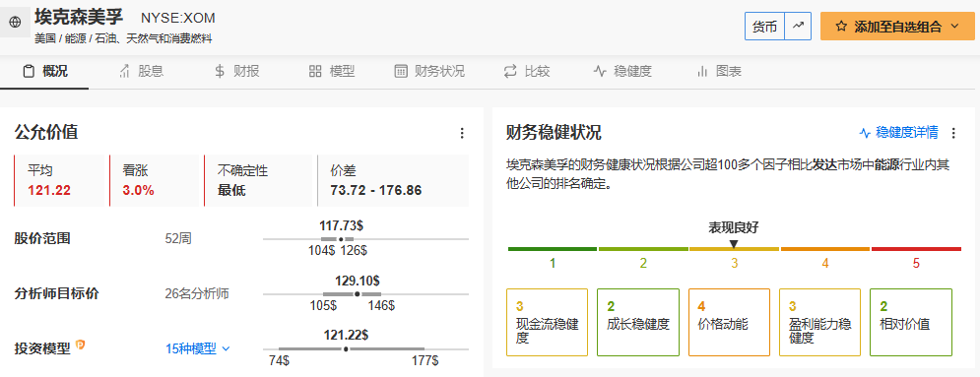The height and width of the screenshot is (377, 980).
Task: Select the 价格动能 score card
Action: pos(729,322)
